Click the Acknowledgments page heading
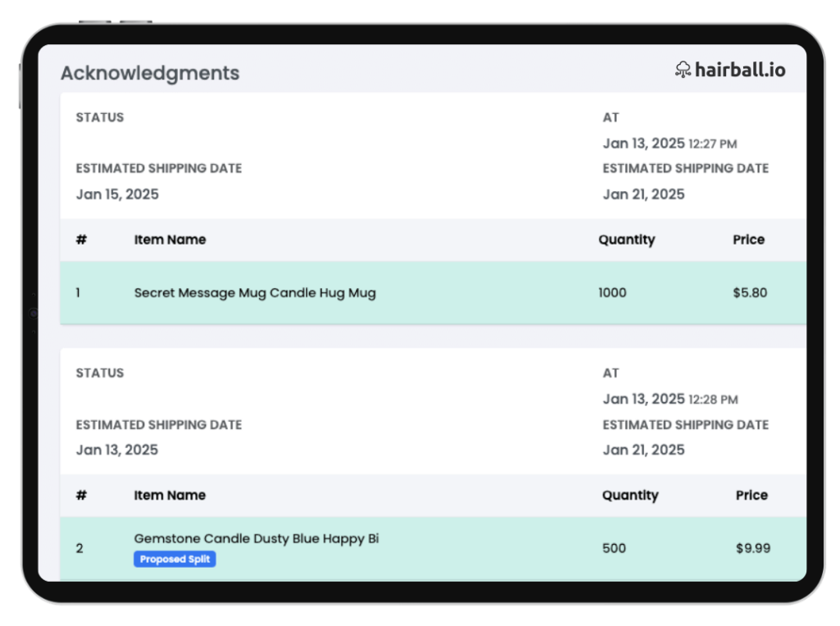Image resolution: width=840 pixels, height=626 pixels. coord(150,73)
